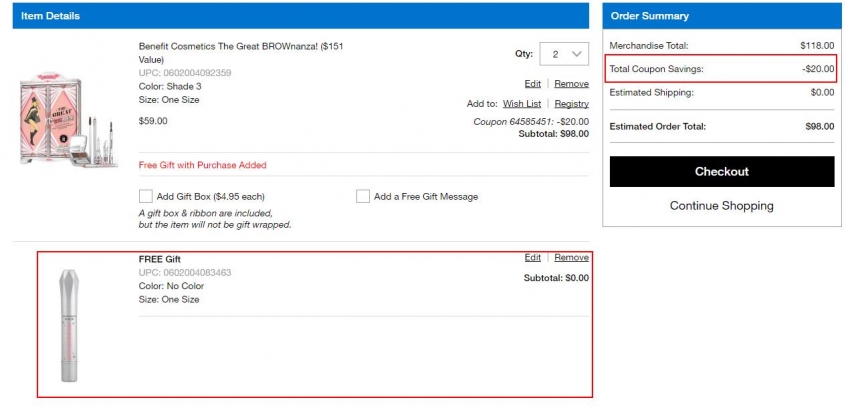Select the Color: Shade 3 text
The image size is (860, 414).
[170, 87]
